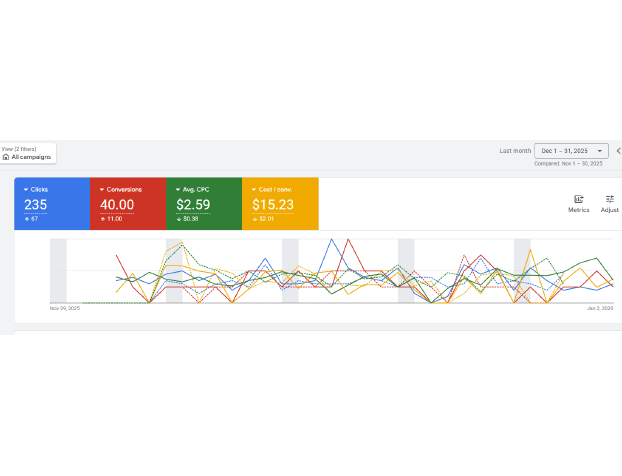This screenshot has height=476, width=622.
Task: Click the previous period chevron arrow
Action: coord(618,151)
